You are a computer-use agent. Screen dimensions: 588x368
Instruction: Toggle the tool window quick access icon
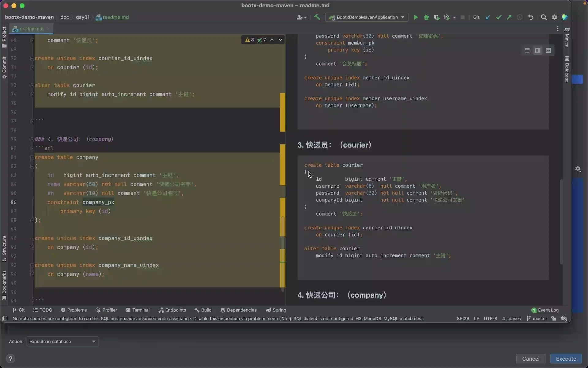(5, 319)
